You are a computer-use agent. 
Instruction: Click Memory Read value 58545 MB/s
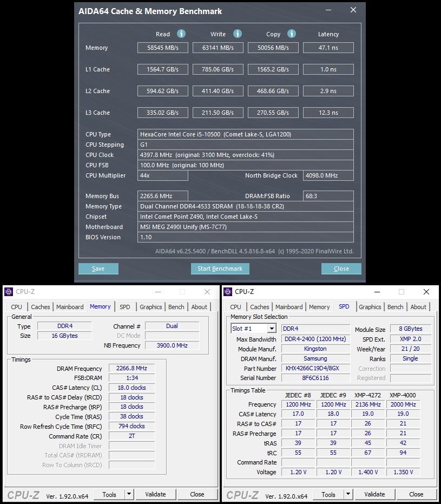(x=163, y=48)
